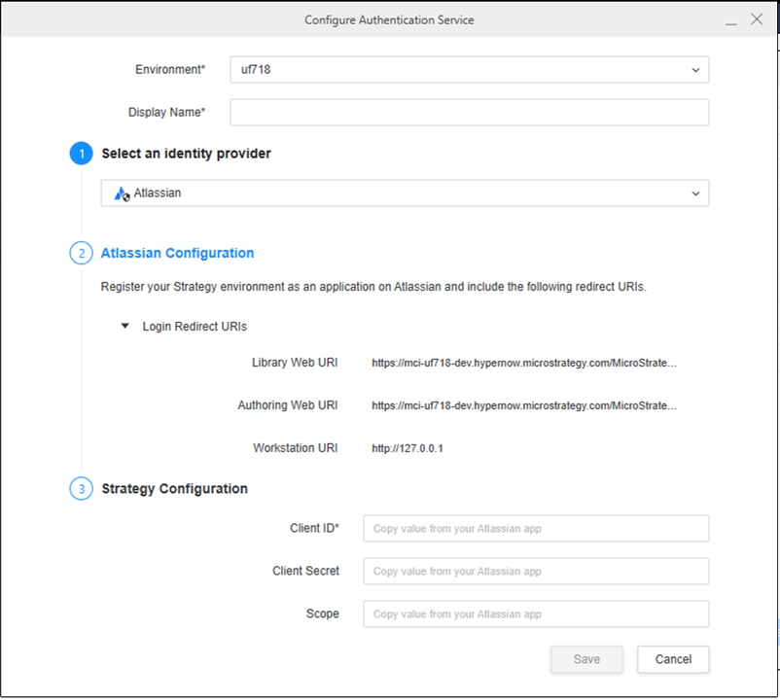The width and height of the screenshot is (780, 700).
Task: Click step 2 circle icon
Action: coord(81,253)
